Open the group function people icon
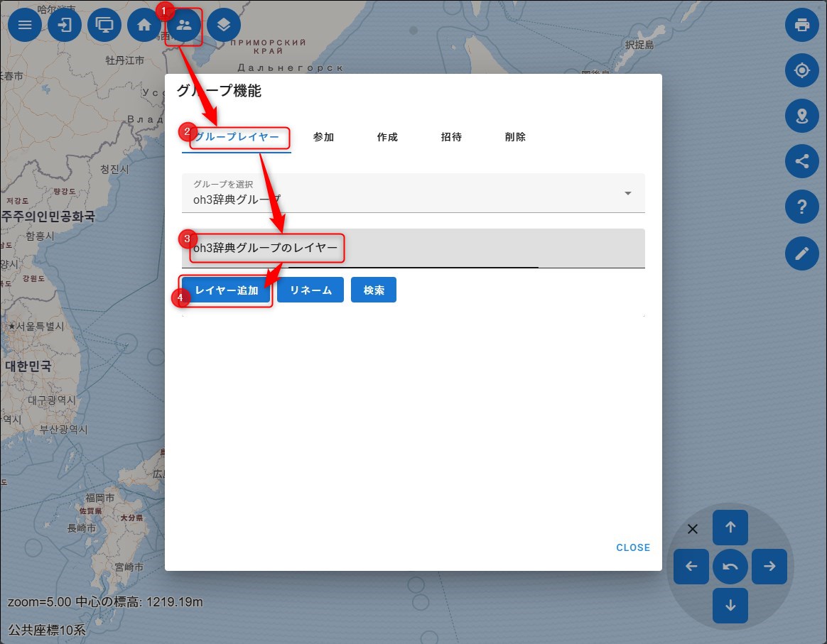 184,26
